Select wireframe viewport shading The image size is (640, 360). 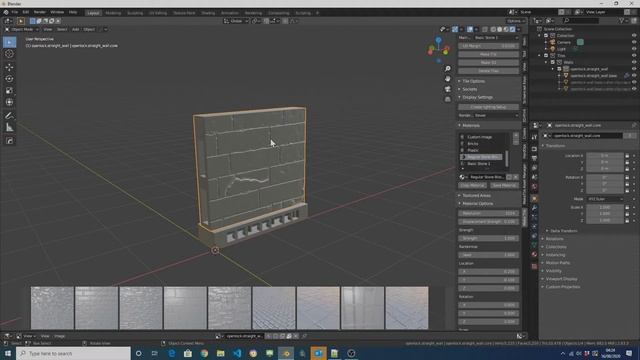coord(493,29)
